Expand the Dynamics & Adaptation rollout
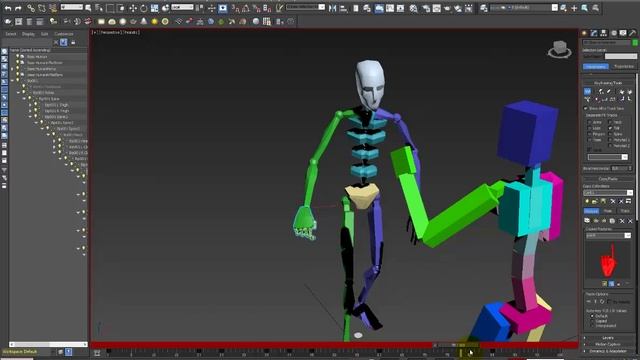This screenshot has width=640, height=360. (x=608, y=351)
